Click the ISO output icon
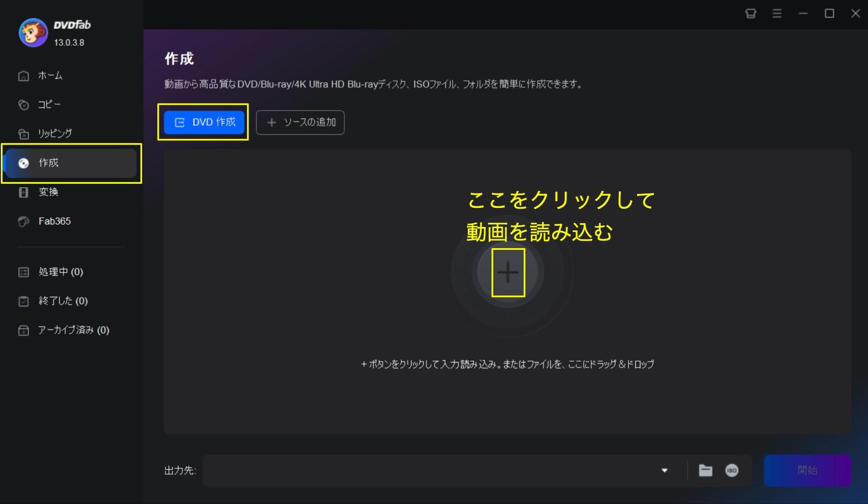The image size is (868, 504). pyautogui.click(x=732, y=470)
